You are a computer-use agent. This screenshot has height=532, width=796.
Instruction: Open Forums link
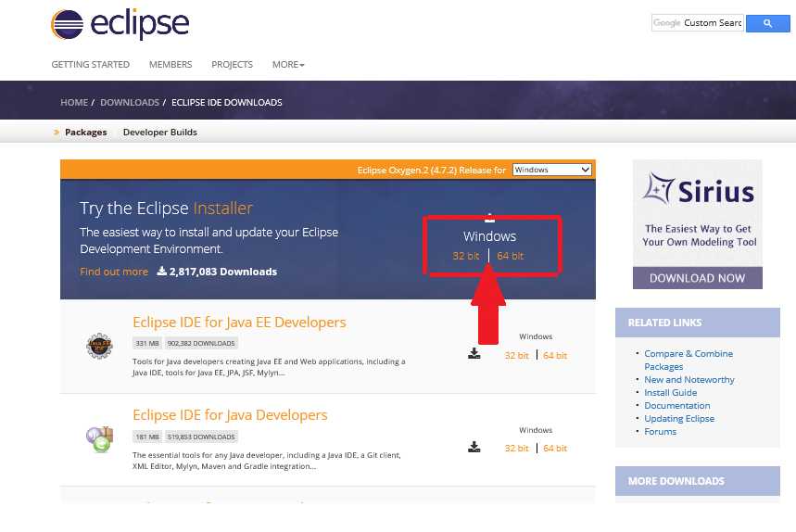pyautogui.click(x=660, y=432)
